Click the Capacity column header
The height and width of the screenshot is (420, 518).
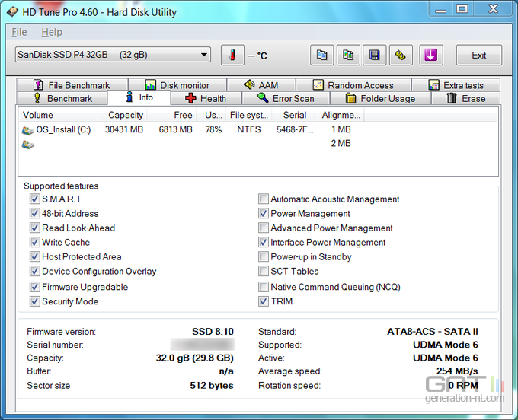click(x=123, y=115)
